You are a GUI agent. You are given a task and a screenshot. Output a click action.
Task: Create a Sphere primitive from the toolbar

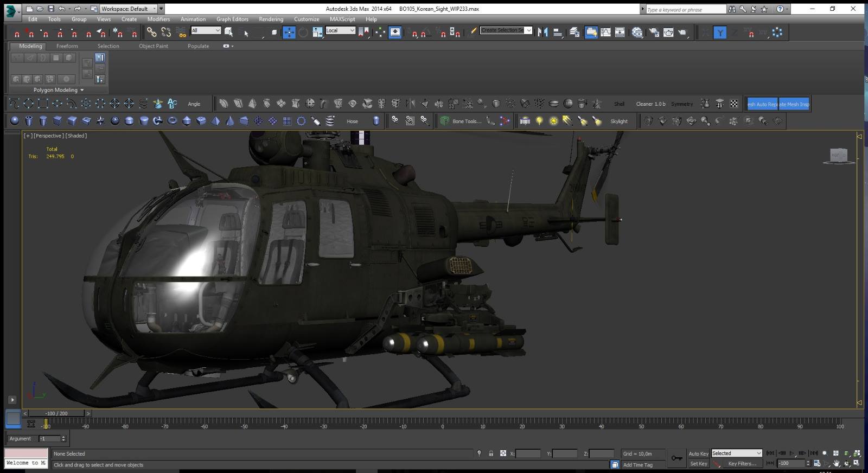[x=15, y=121]
